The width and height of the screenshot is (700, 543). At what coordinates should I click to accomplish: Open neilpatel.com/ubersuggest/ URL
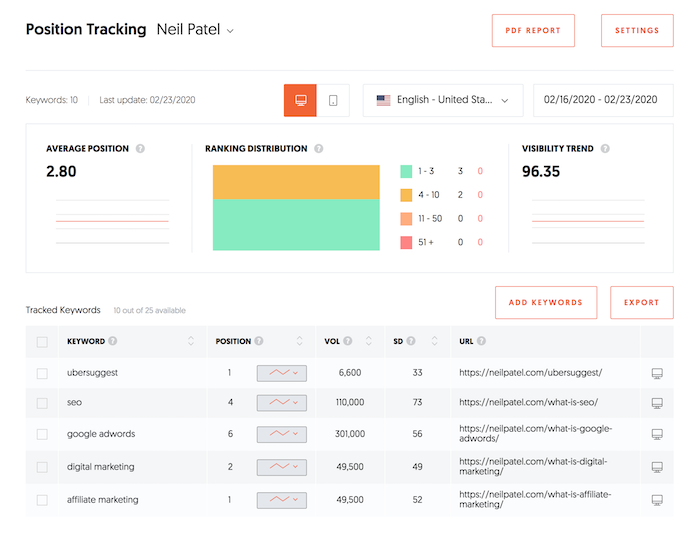point(531,372)
